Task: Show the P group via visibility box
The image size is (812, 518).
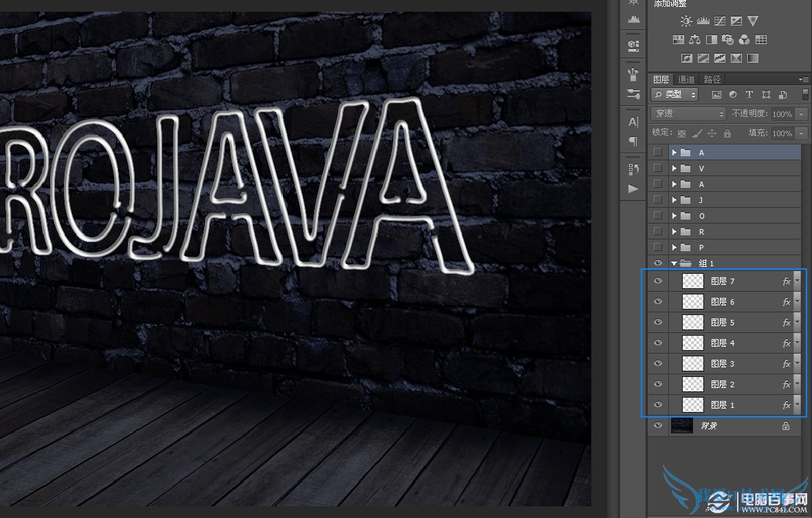Action: [x=658, y=247]
